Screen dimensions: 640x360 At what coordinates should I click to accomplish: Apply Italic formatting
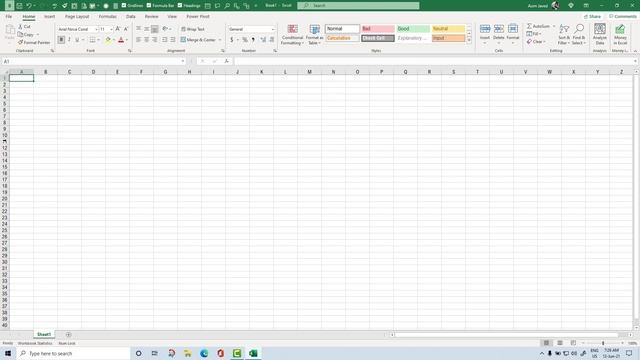69,40
